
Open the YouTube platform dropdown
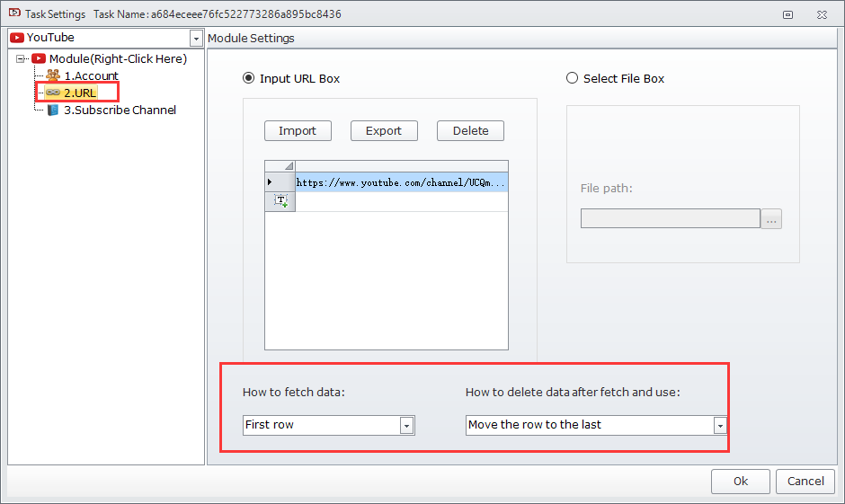pyautogui.click(x=196, y=38)
